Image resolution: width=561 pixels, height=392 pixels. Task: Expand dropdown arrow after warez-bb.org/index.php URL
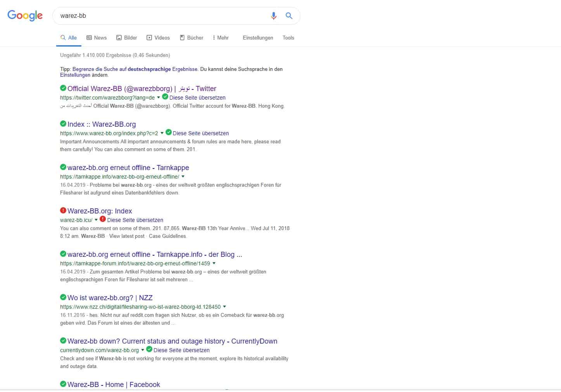pos(162,133)
